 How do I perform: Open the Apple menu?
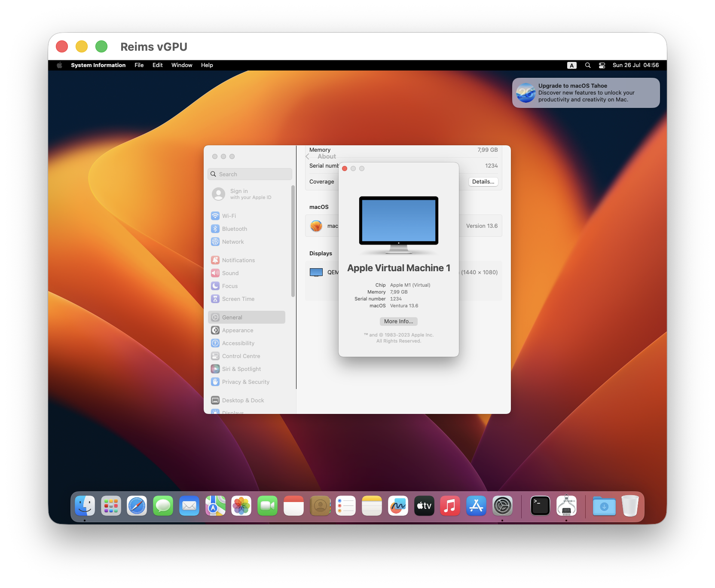[60, 65]
